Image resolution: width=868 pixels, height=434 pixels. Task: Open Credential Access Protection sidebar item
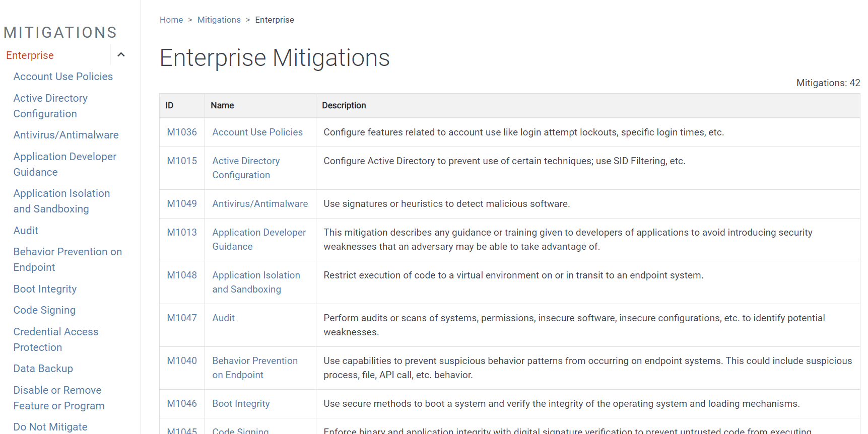(x=55, y=339)
